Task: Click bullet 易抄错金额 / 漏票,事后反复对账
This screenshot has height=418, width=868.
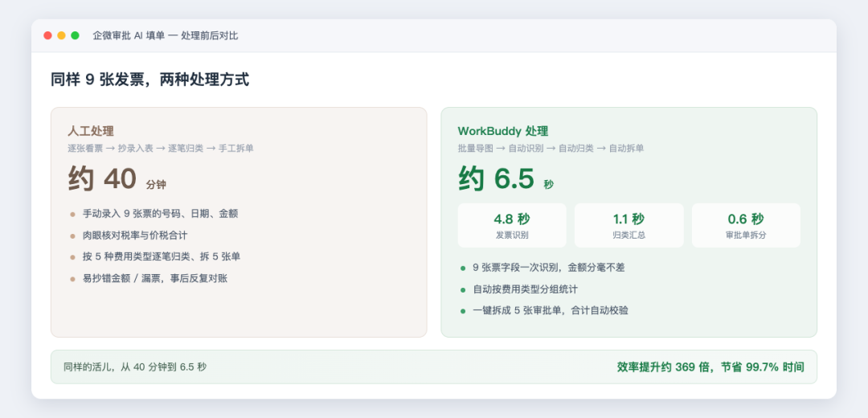Action: coord(155,278)
